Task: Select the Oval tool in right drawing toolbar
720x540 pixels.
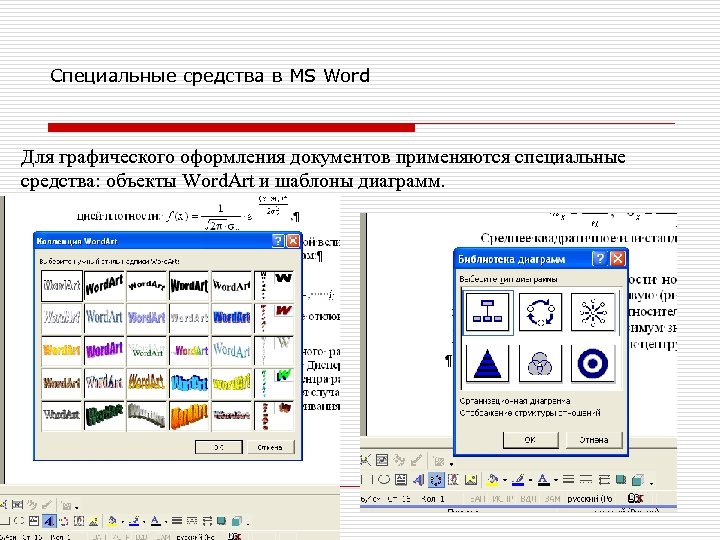Action: click(384, 480)
